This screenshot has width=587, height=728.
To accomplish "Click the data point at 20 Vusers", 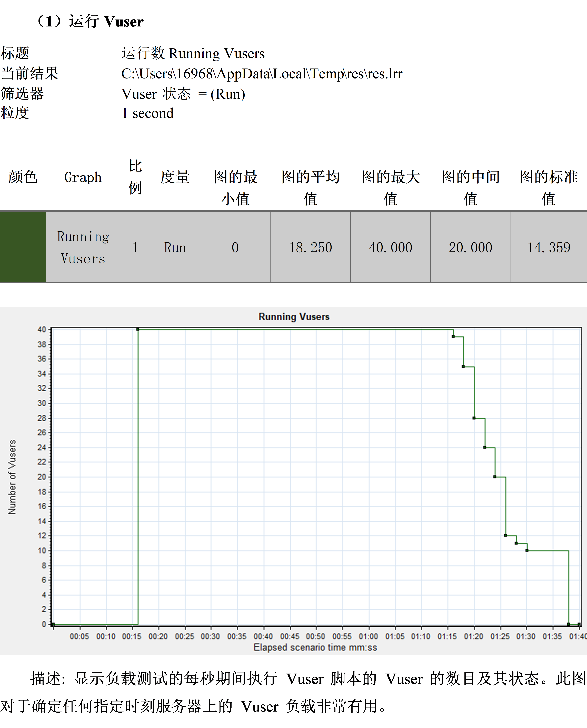I will (x=495, y=477).
